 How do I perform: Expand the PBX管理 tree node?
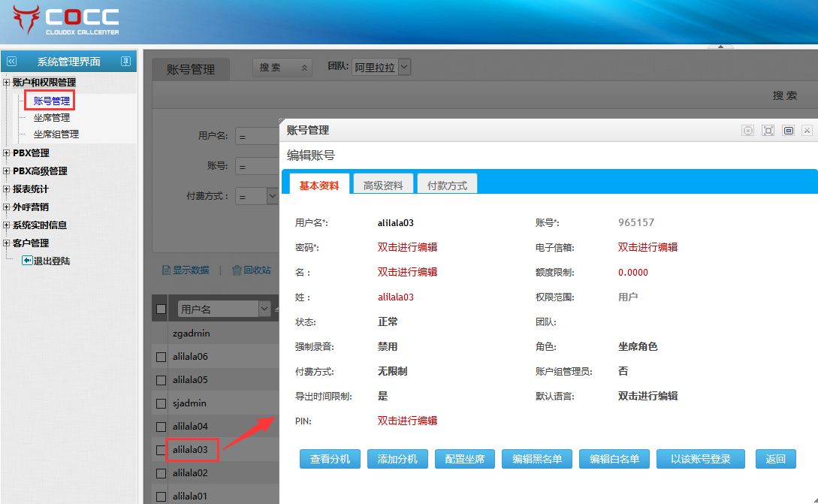(7, 153)
